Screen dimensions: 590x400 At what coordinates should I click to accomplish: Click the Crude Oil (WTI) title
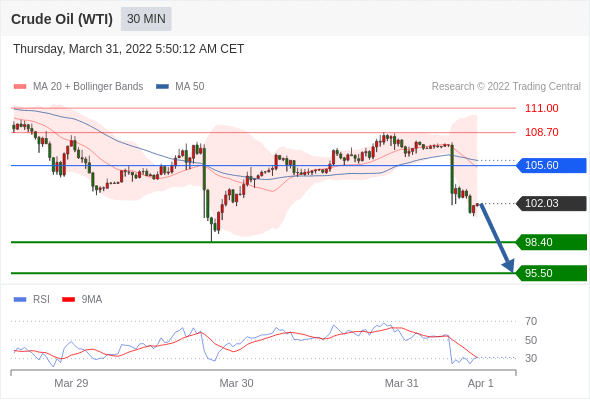pos(62,19)
